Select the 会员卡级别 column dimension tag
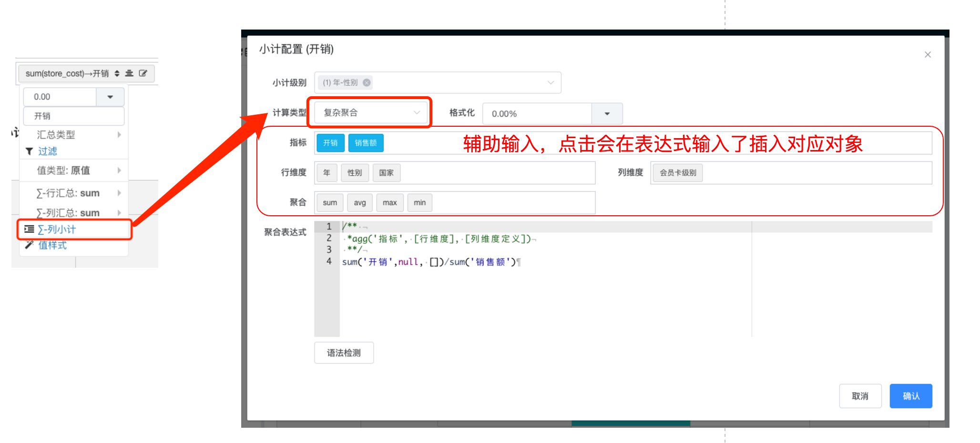Viewport: 980px width, 443px height. 677,172
